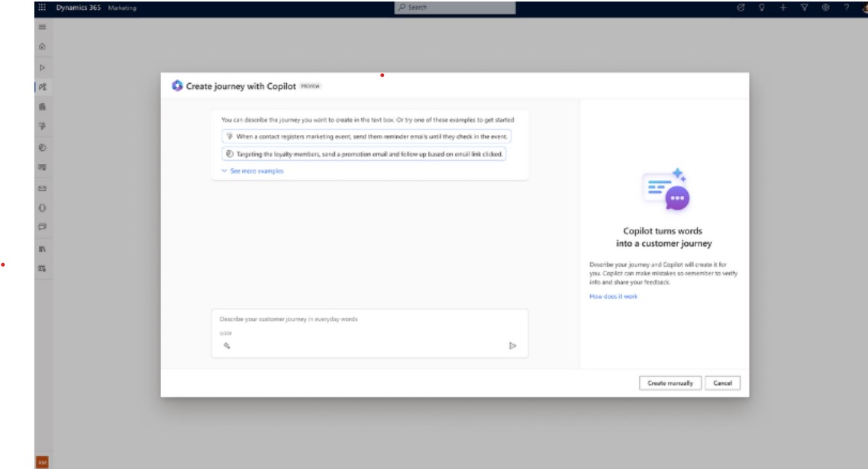Send the prompt with the arrow icon

click(512, 345)
